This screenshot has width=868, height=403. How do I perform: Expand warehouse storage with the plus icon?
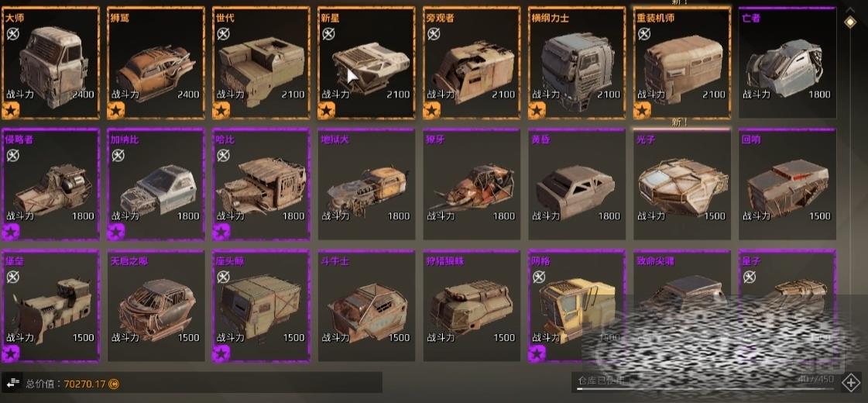click(849, 383)
